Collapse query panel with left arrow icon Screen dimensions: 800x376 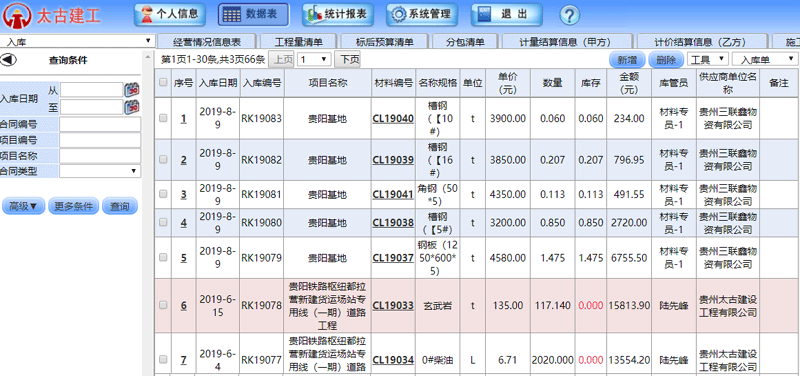(x=9, y=60)
